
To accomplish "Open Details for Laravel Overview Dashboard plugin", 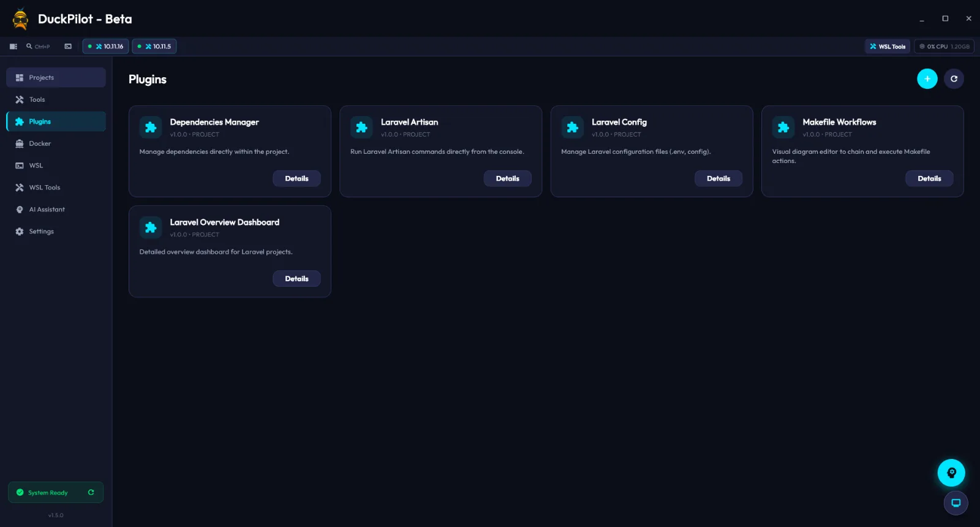I will pos(296,279).
